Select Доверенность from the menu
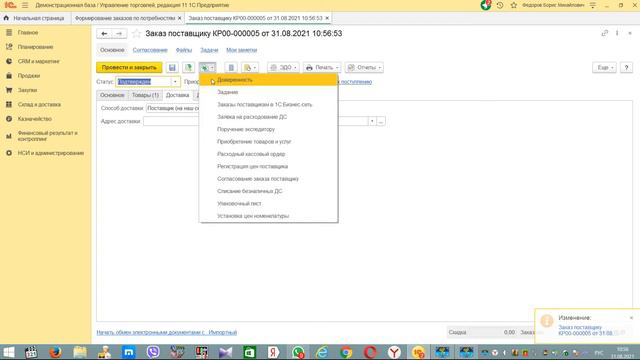The height and width of the screenshot is (360, 640). tap(269, 80)
